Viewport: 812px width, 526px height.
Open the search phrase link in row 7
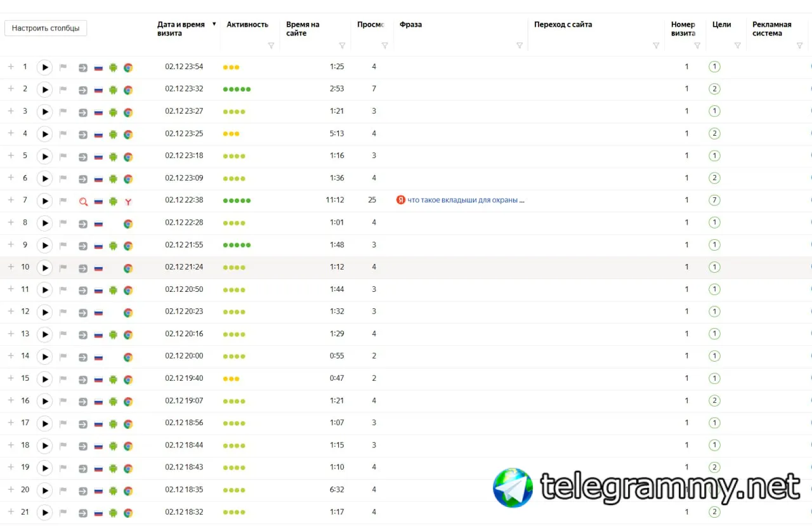[x=466, y=200]
